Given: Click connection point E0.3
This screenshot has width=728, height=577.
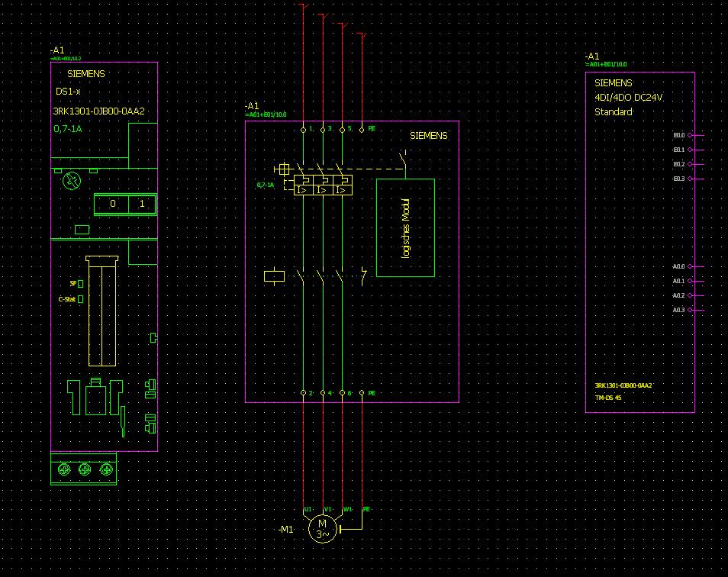Looking at the screenshot, I should tap(690, 179).
